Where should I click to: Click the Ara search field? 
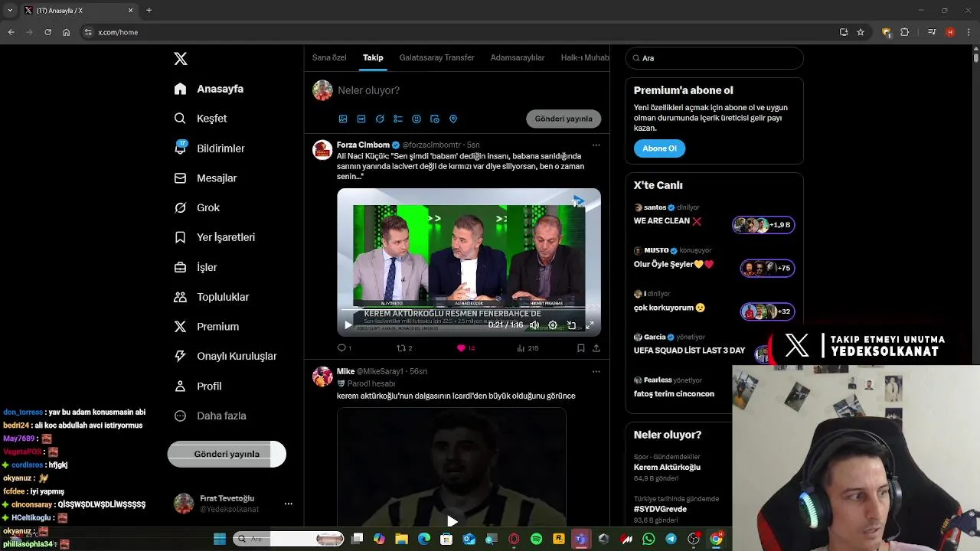click(714, 58)
